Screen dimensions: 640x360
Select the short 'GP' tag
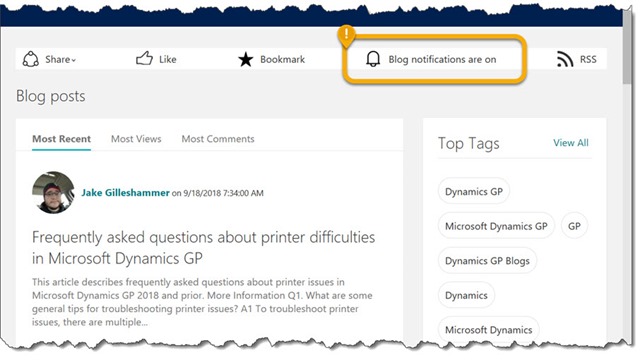574,226
